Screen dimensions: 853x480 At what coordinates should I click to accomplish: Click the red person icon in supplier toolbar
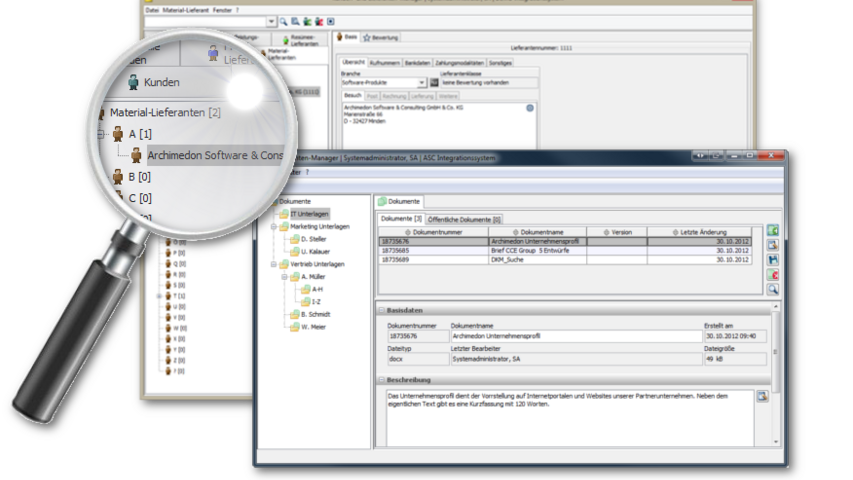pos(319,22)
